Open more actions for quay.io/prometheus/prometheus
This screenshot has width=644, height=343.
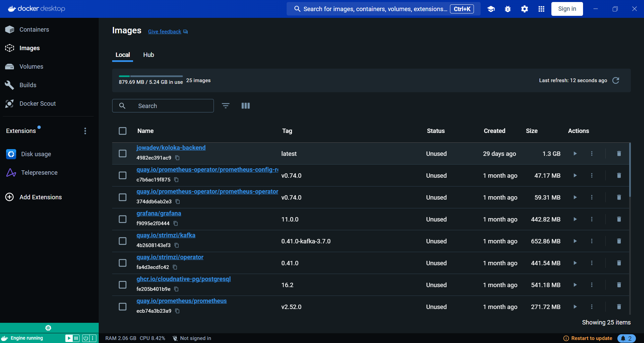click(x=591, y=307)
